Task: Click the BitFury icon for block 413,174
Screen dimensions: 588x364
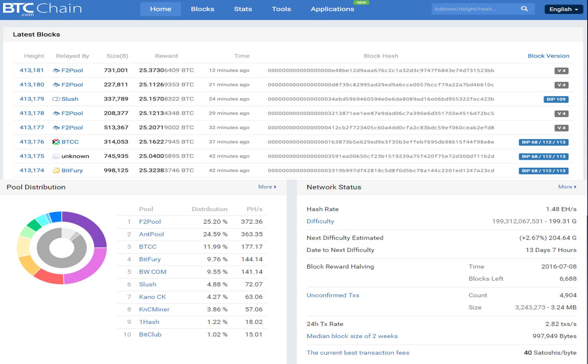Action: pyautogui.click(x=56, y=171)
